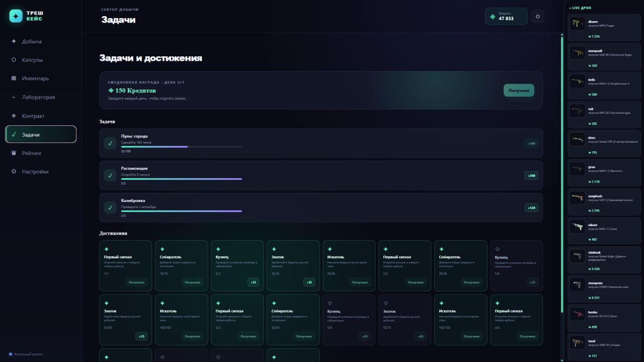Click the Настройки sidebar gear icon
The width and height of the screenshot is (644, 362).
[14, 172]
